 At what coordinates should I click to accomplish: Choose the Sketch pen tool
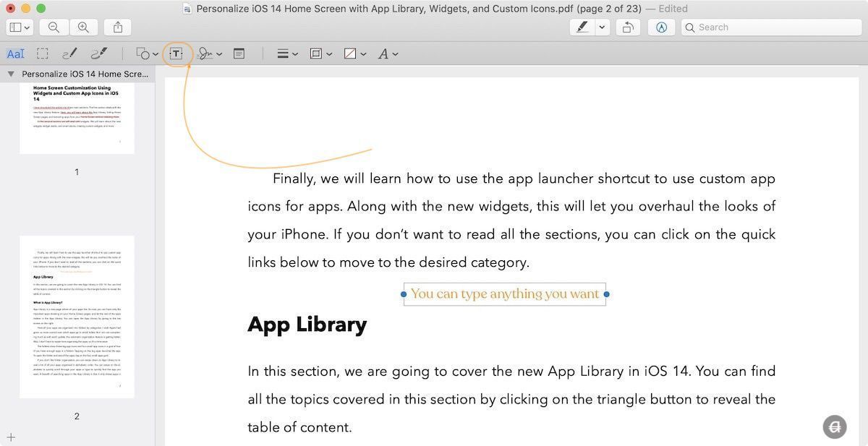69,53
